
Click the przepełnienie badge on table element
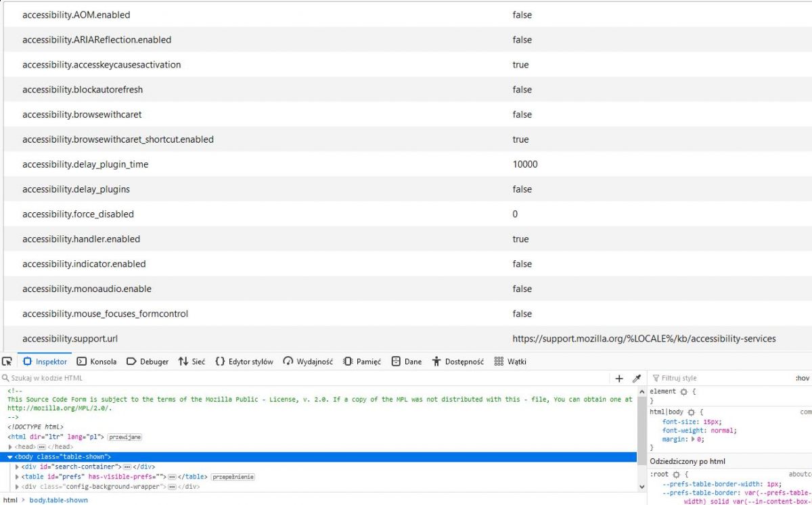[x=233, y=477]
